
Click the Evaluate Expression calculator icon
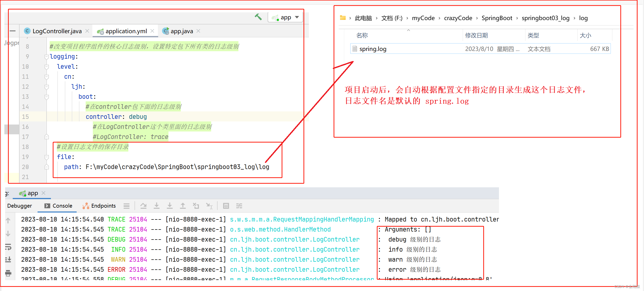pos(226,206)
